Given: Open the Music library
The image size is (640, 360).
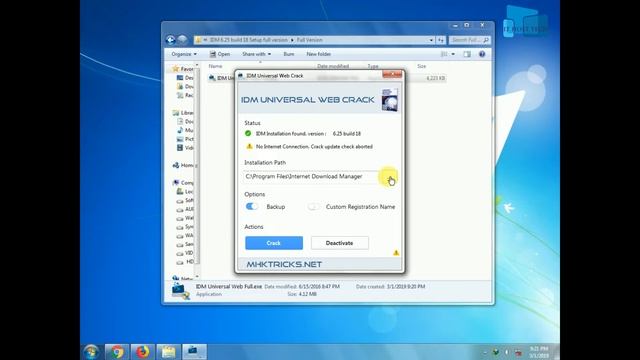Looking at the screenshot, I should coord(185,130).
